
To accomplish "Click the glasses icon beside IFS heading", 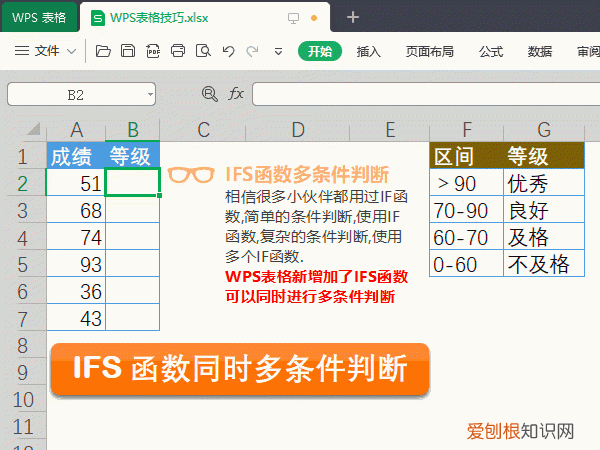I will pyautogui.click(x=191, y=174).
